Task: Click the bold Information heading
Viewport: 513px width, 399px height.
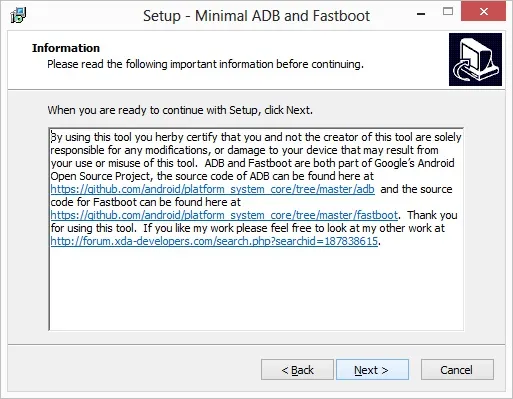Action: [66, 48]
